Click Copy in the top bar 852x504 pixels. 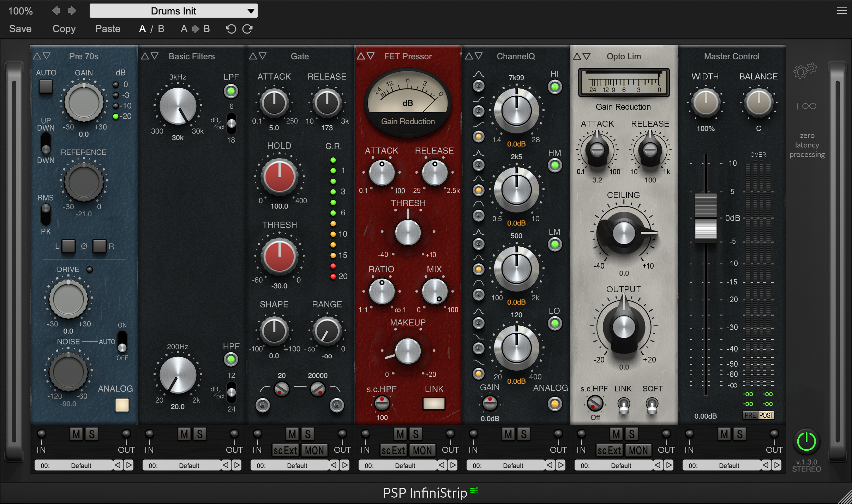click(x=64, y=29)
